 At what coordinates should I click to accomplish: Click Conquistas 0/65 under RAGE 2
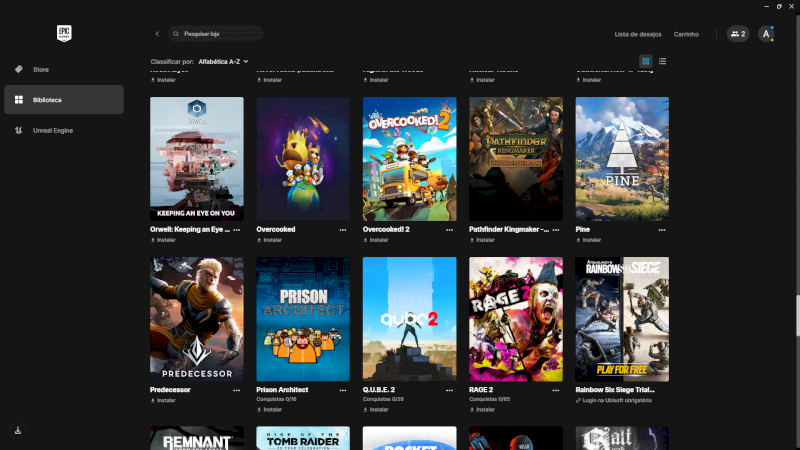489,399
